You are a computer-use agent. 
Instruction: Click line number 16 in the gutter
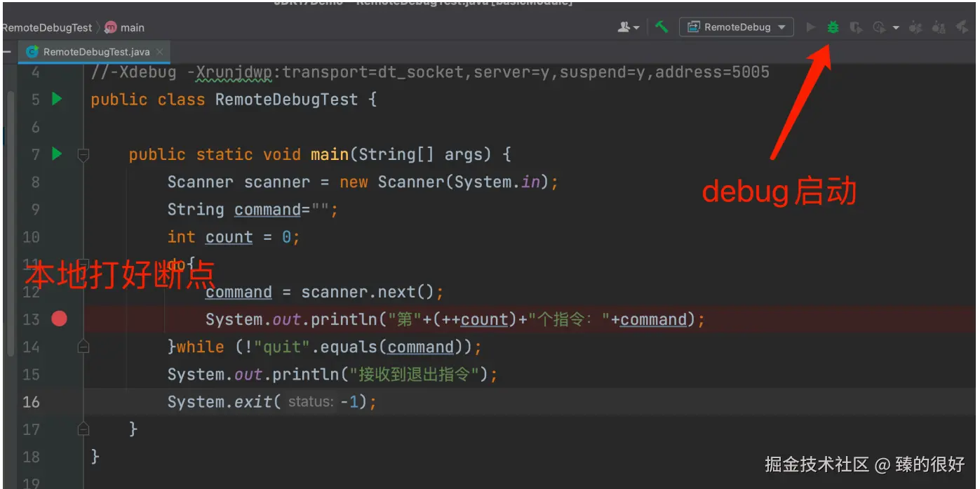32,401
